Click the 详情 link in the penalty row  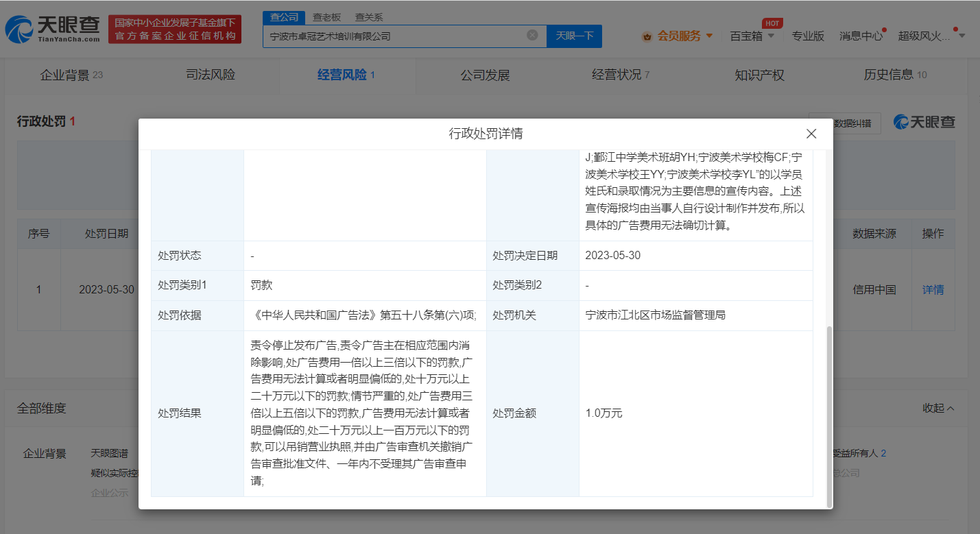click(933, 289)
